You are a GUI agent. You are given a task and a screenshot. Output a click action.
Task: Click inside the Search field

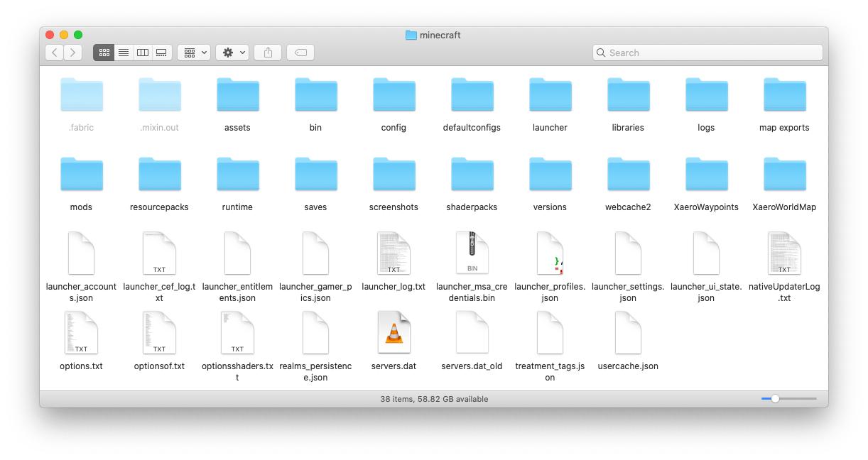click(x=707, y=52)
